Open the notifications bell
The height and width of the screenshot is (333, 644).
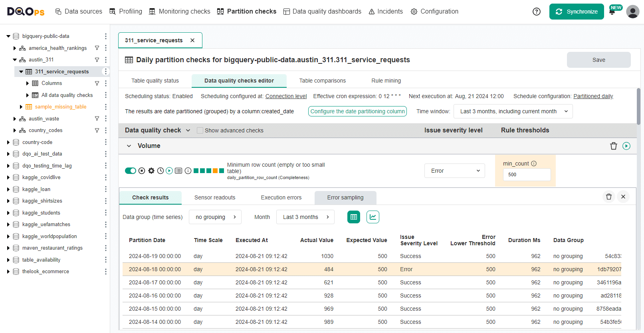612,12
